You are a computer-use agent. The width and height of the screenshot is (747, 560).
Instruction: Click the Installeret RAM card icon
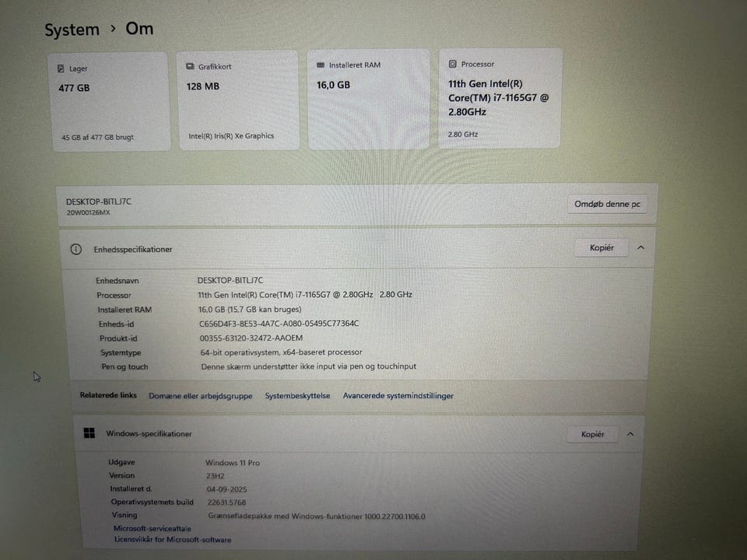pyautogui.click(x=321, y=65)
